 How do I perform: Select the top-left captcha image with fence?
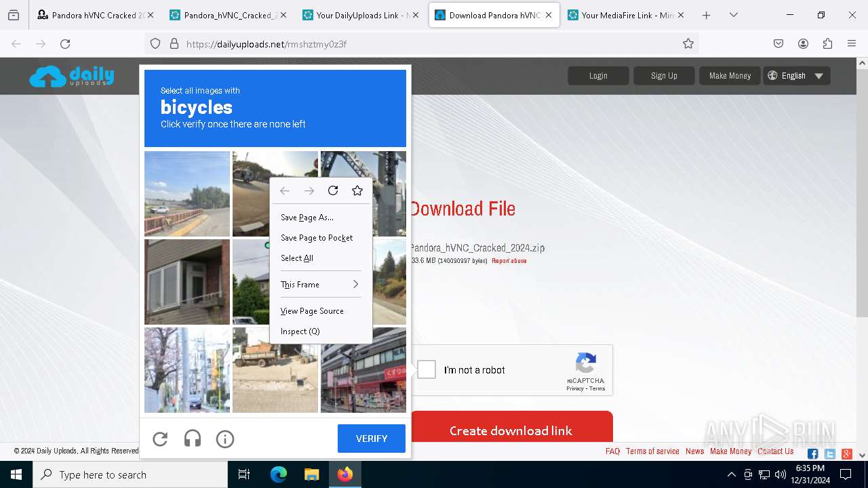click(x=187, y=194)
